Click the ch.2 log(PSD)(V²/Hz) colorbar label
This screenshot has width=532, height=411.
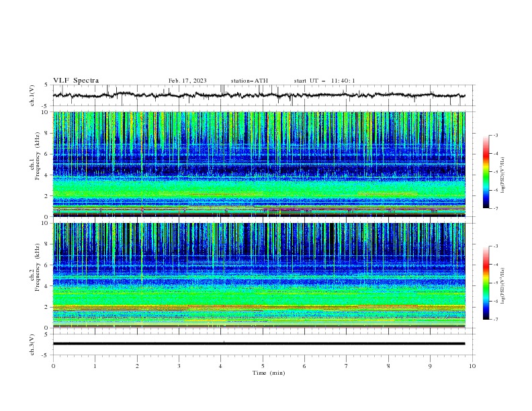[x=503, y=286]
